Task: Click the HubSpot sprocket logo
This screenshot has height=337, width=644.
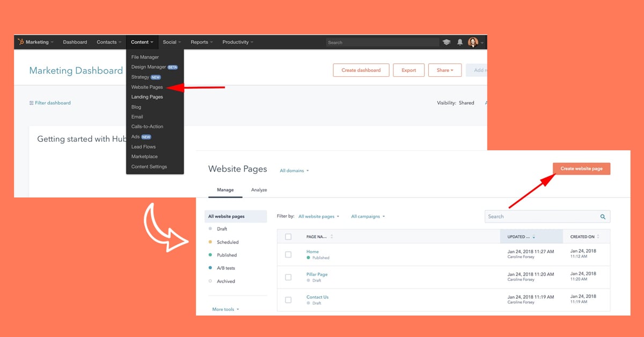Action: coord(21,42)
